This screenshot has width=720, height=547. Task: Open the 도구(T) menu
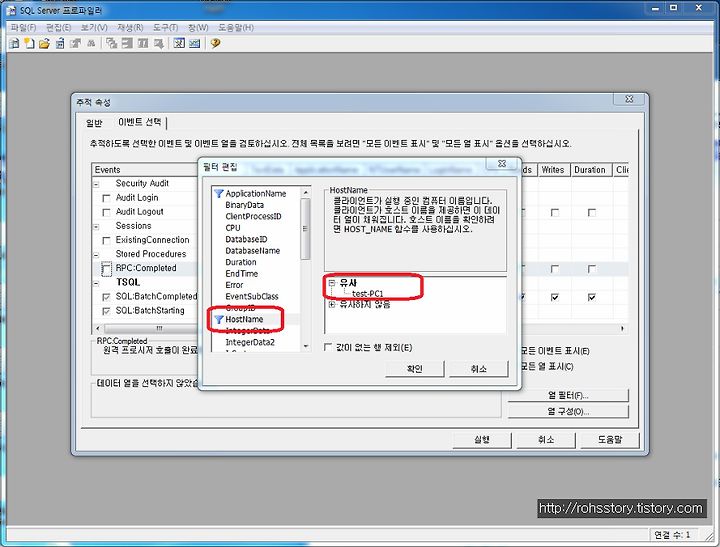[x=165, y=28]
